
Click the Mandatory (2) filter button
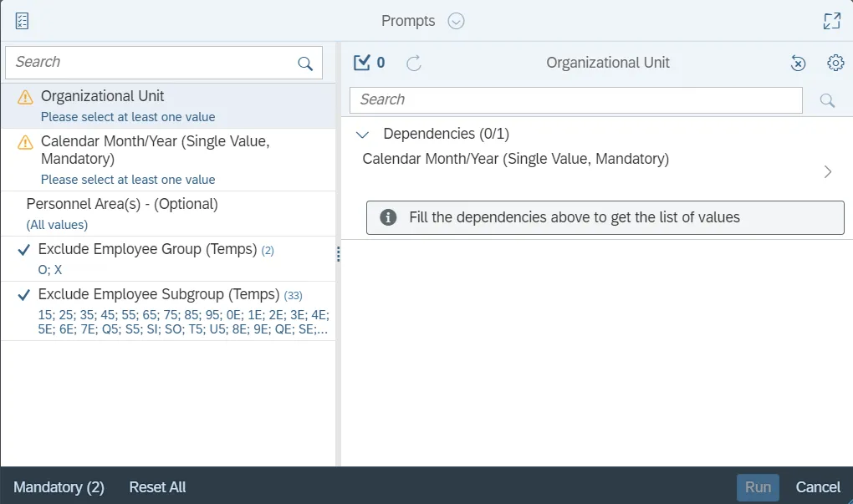click(59, 487)
